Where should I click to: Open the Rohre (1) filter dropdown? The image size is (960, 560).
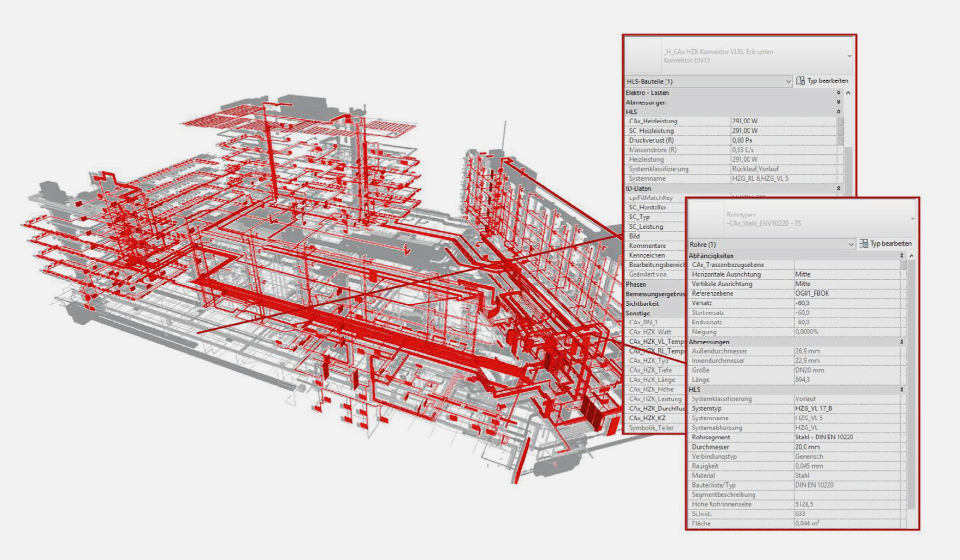(x=771, y=244)
